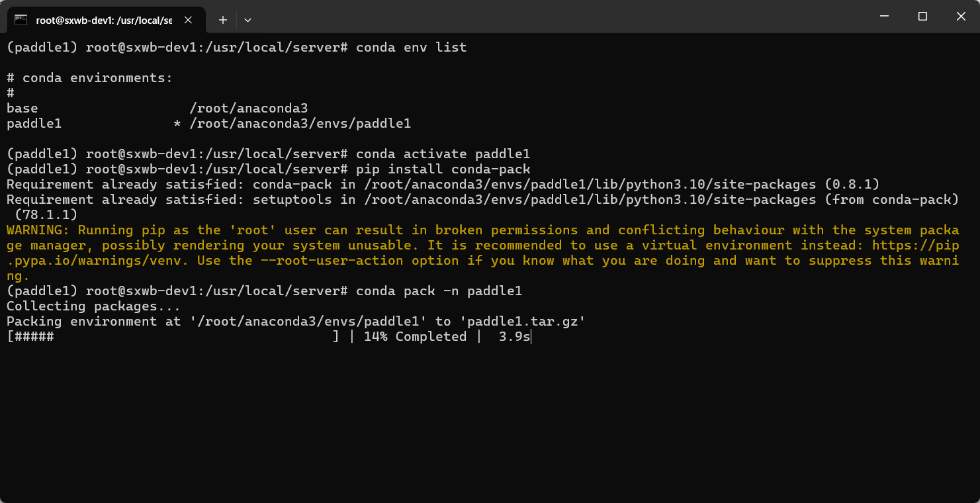This screenshot has height=503, width=980.
Task: Click the 'pip install conda-pack' command
Action: coord(443,169)
